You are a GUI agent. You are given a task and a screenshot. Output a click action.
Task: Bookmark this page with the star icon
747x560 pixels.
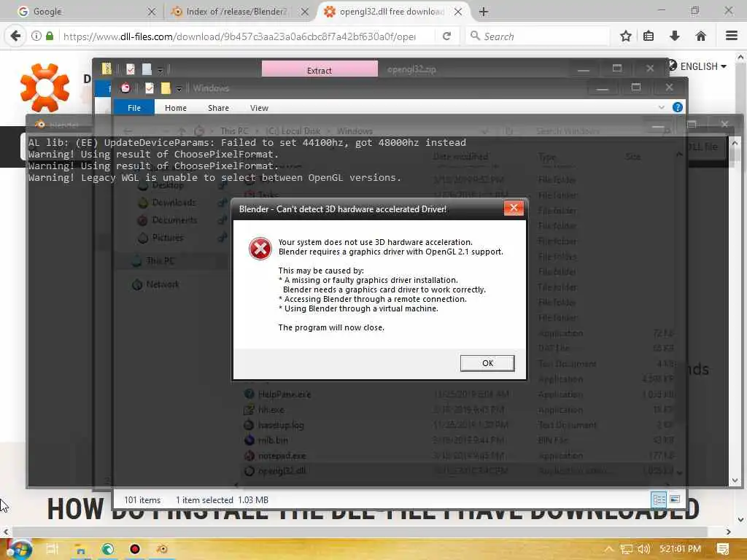pyautogui.click(x=625, y=36)
